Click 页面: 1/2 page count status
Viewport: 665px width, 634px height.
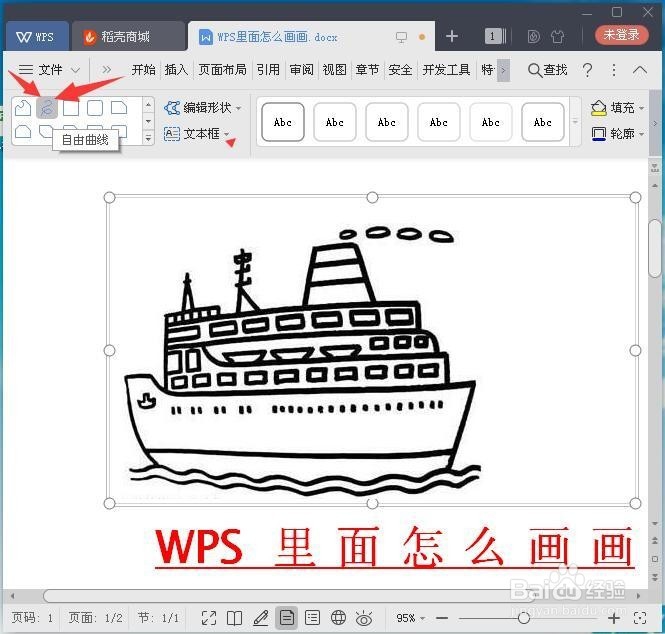(x=95, y=618)
